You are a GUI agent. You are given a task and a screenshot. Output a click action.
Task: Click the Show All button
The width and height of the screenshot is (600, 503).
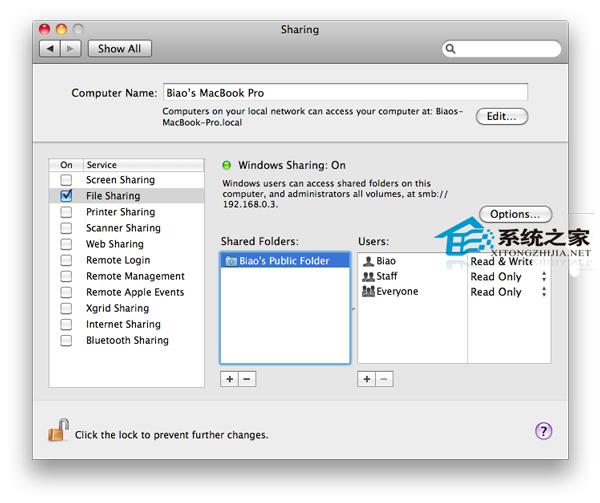120,49
